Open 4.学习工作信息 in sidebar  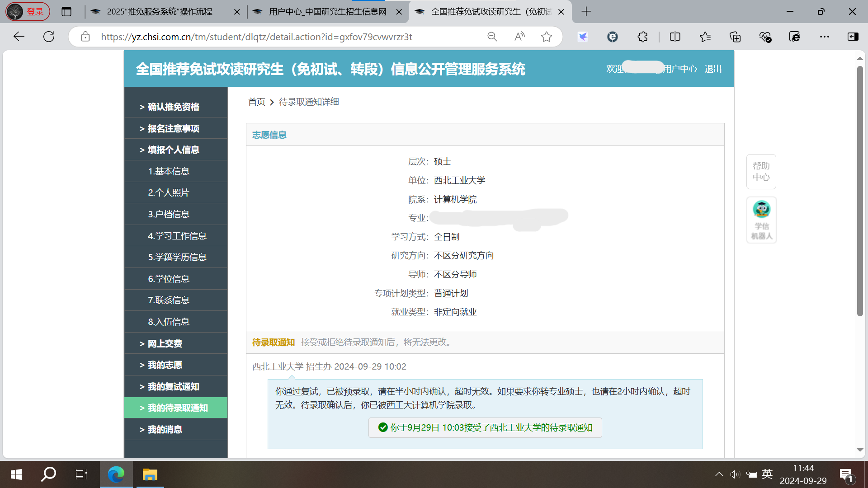(176, 236)
